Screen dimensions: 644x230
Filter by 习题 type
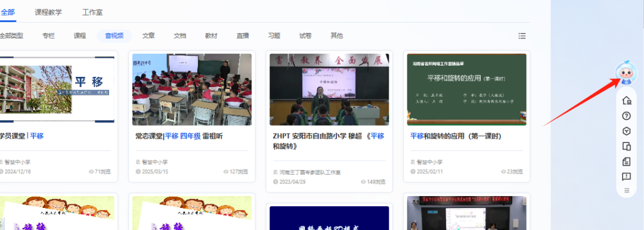point(274,36)
